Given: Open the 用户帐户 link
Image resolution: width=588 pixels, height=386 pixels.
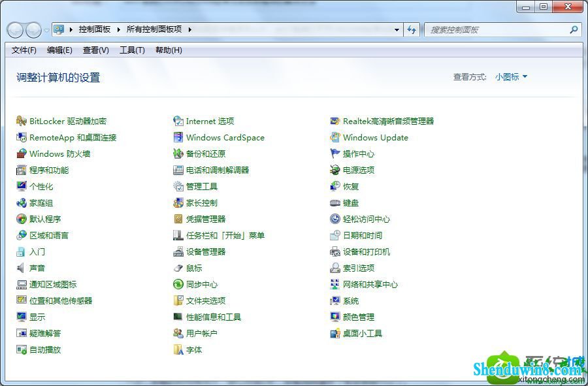Looking at the screenshot, I should click(x=202, y=334).
